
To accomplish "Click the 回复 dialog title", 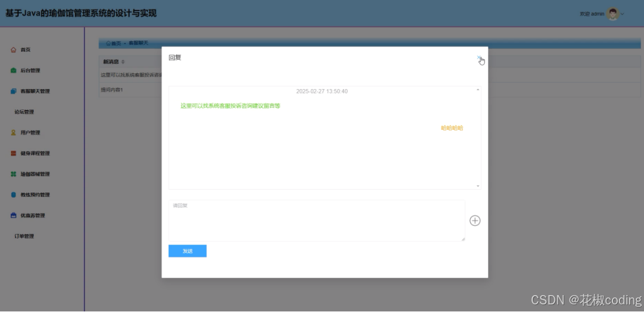I will 175,58.
